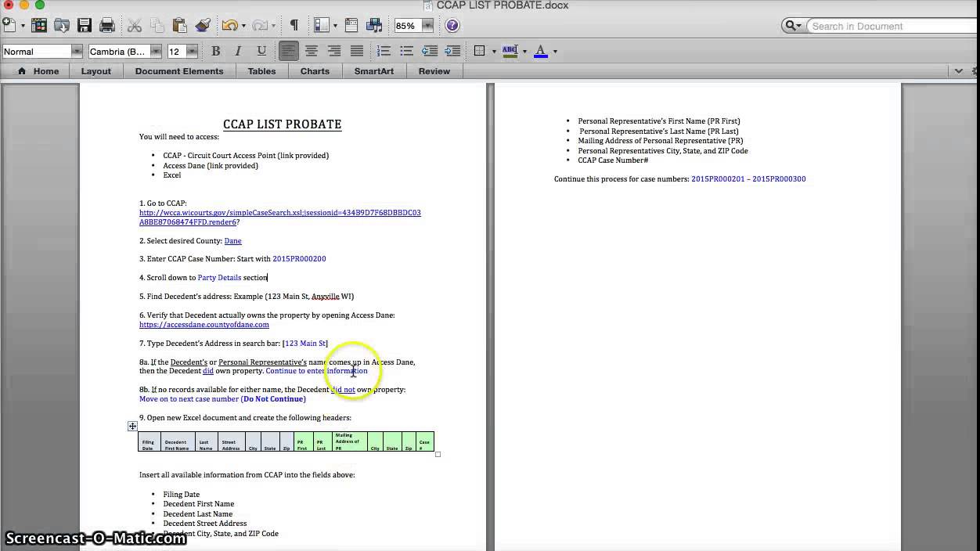Create a new blank document
The height and width of the screenshot is (551, 980).
[x=9, y=25]
